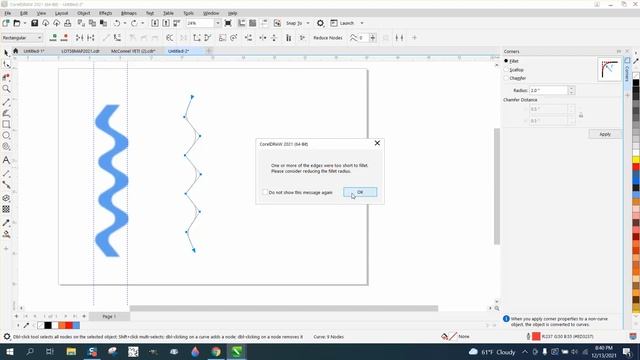The height and width of the screenshot is (360, 640).
Task: Switch to the LOTSBMAP2021.cdr tab
Action: click(x=80, y=51)
